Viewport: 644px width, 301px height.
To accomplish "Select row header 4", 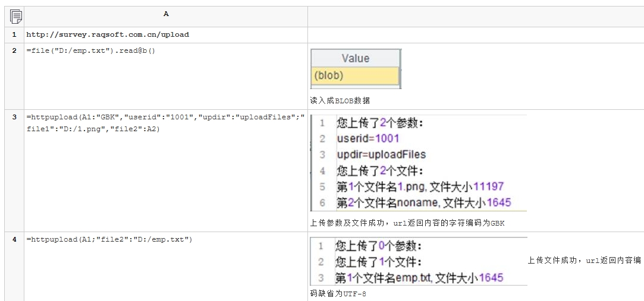I will click(x=14, y=240).
